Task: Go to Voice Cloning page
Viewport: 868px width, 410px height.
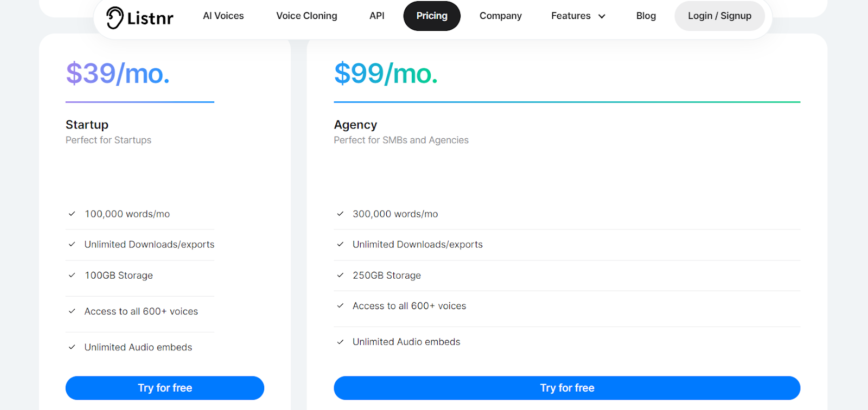Action: click(x=307, y=16)
